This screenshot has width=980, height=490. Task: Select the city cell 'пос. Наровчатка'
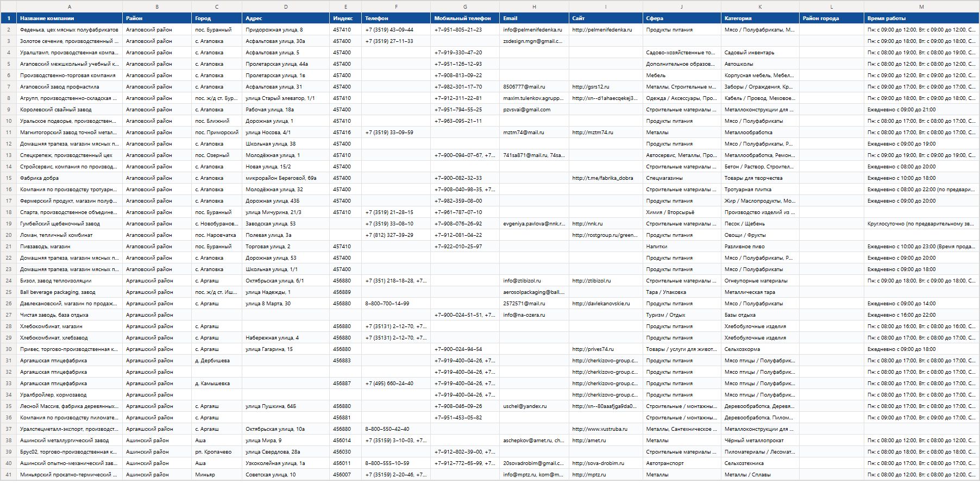[x=217, y=235]
